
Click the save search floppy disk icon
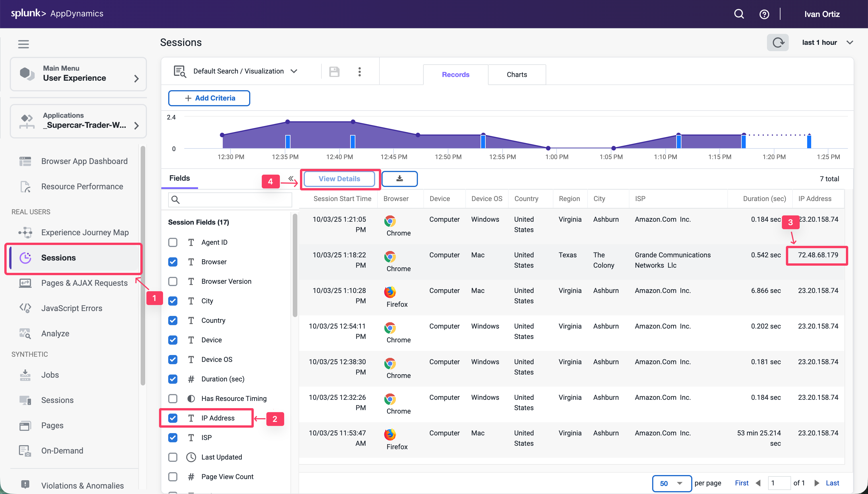coord(334,72)
